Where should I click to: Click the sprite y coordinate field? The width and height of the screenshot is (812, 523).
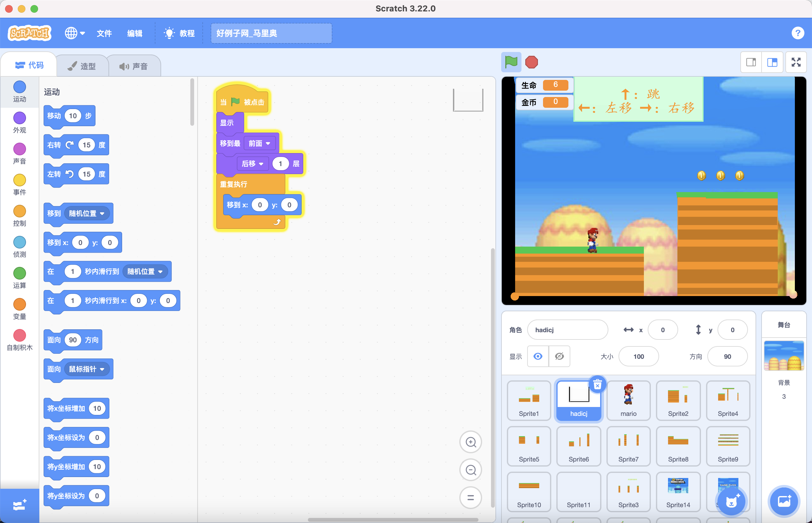732,329
